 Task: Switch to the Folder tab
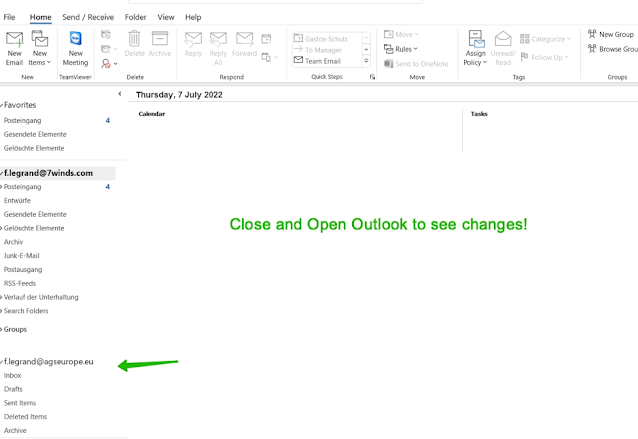click(135, 17)
